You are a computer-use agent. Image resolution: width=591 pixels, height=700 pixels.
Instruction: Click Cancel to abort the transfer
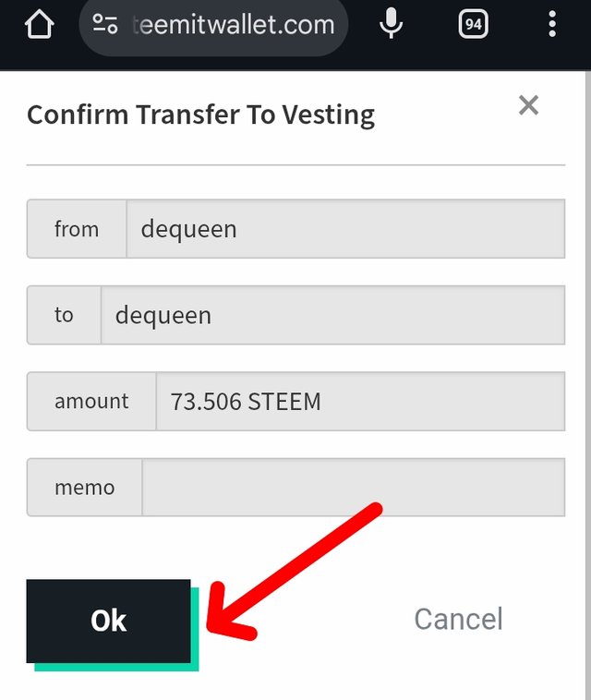point(458,619)
